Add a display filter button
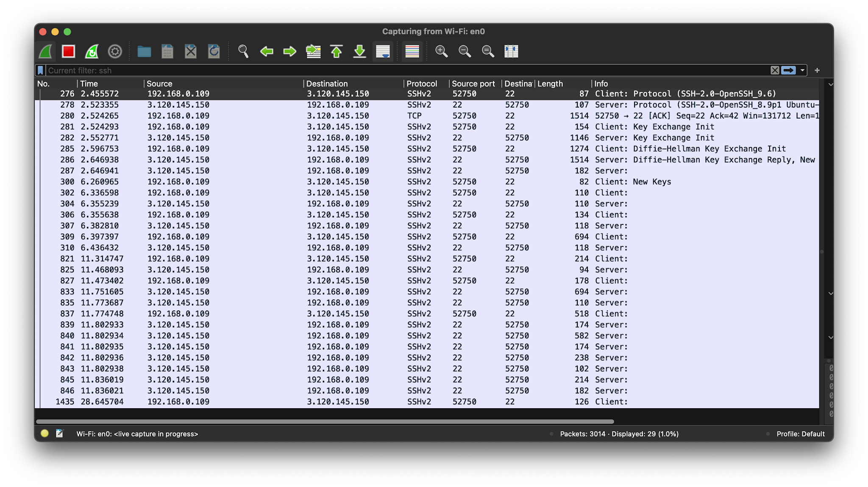 pyautogui.click(x=817, y=70)
